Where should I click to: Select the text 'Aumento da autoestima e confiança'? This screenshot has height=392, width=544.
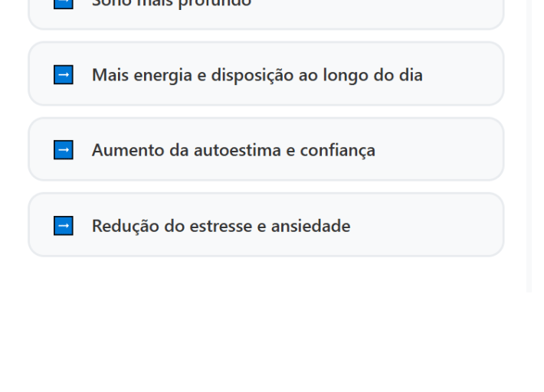tap(233, 150)
